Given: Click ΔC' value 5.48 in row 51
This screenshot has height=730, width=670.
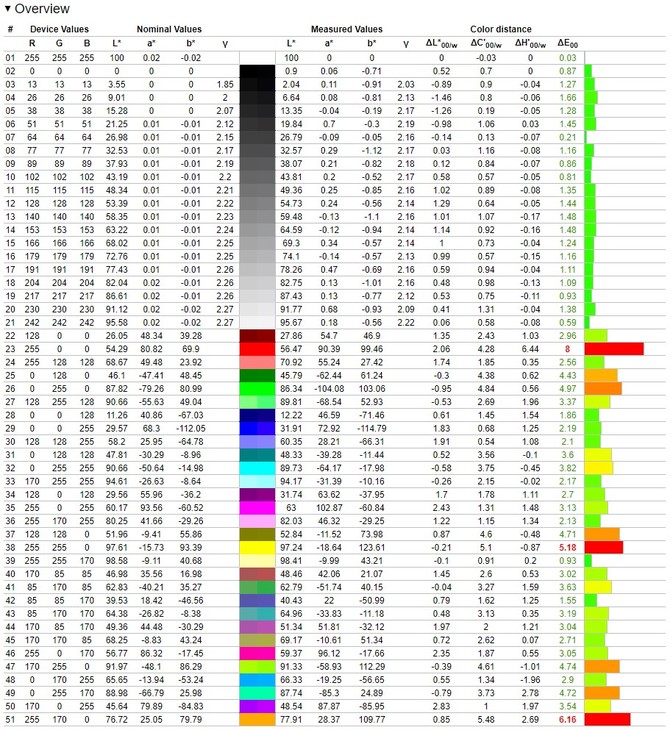Looking at the screenshot, I should click(486, 720).
